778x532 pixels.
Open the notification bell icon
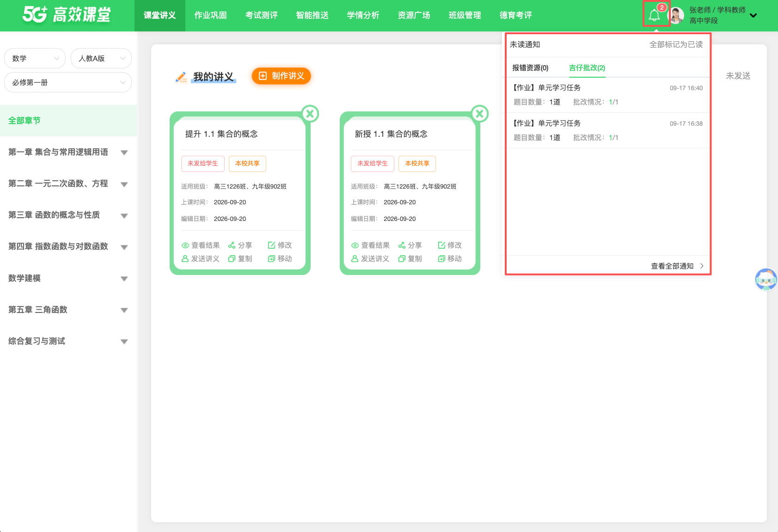[x=654, y=15]
